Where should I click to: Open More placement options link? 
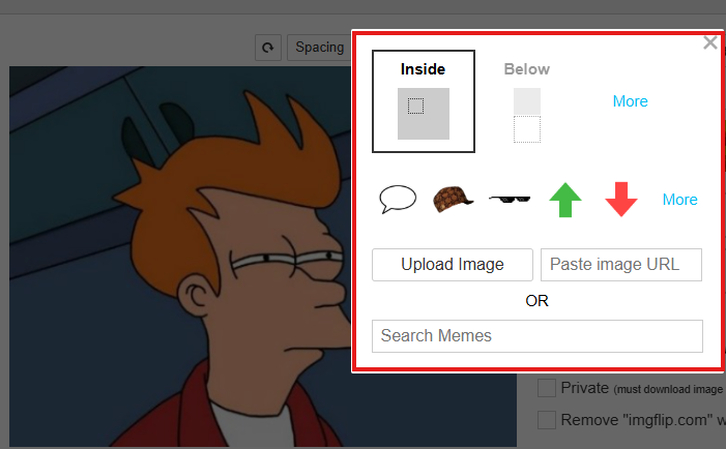click(630, 101)
